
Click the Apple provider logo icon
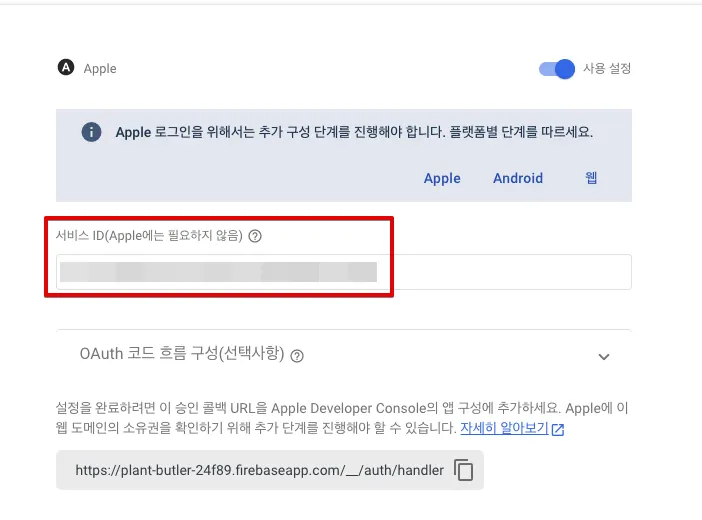66,68
